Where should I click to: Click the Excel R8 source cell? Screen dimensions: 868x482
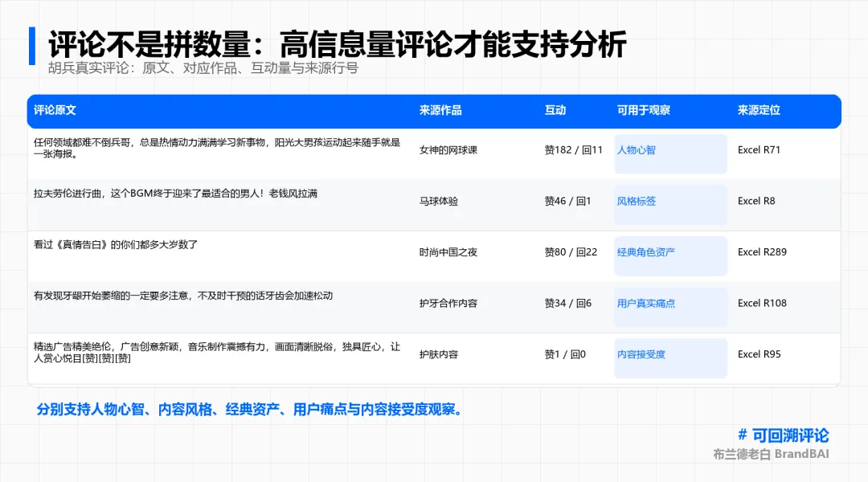pos(756,201)
